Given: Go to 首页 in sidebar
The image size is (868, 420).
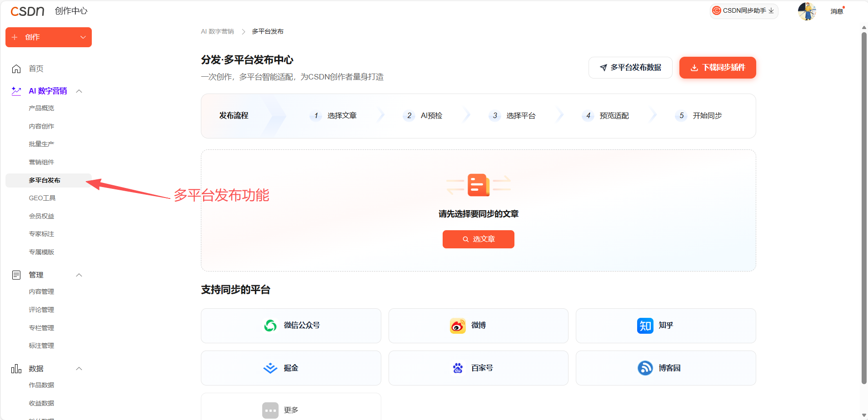Looking at the screenshot, I should click(x=36, y=69).
